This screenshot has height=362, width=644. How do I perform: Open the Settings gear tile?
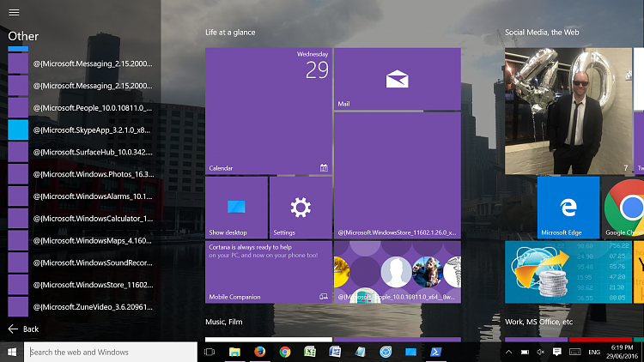coord(301,208)
